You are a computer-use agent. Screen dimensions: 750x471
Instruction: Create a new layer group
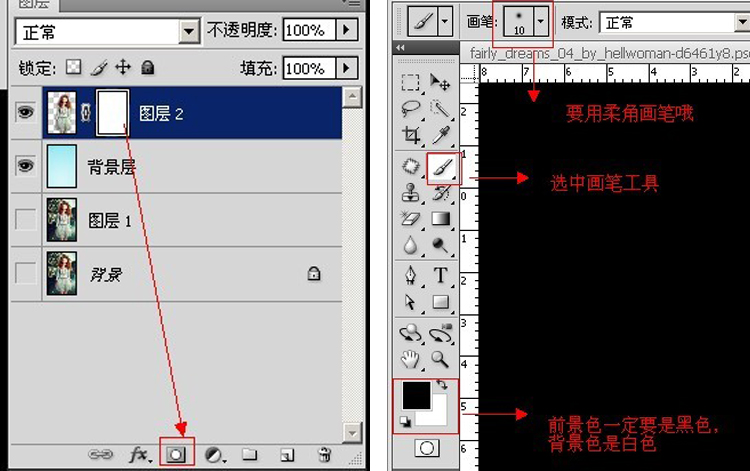coord(250,454)
